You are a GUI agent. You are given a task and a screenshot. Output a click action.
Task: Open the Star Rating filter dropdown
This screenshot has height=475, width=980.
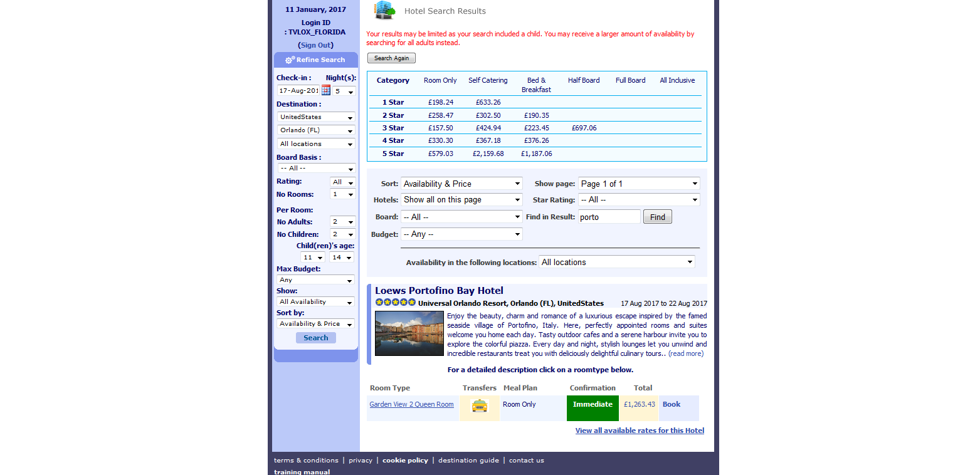click(x=639, y=200)
